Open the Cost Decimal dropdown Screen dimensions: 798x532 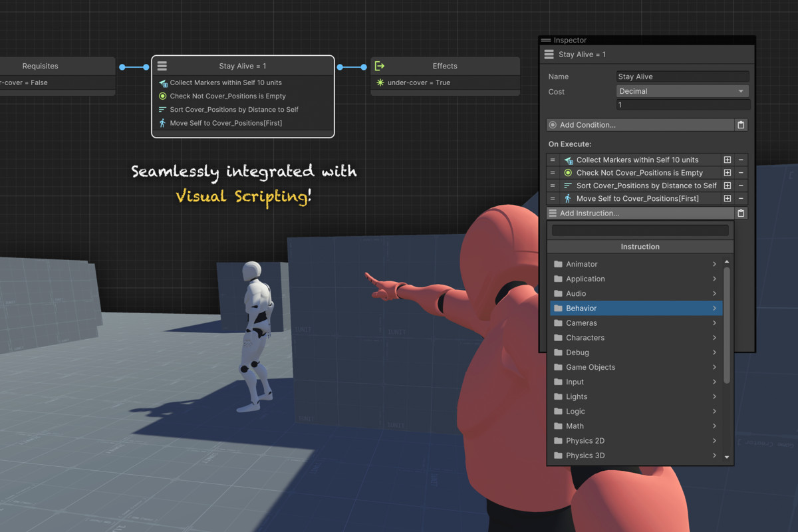click(682, 91)
